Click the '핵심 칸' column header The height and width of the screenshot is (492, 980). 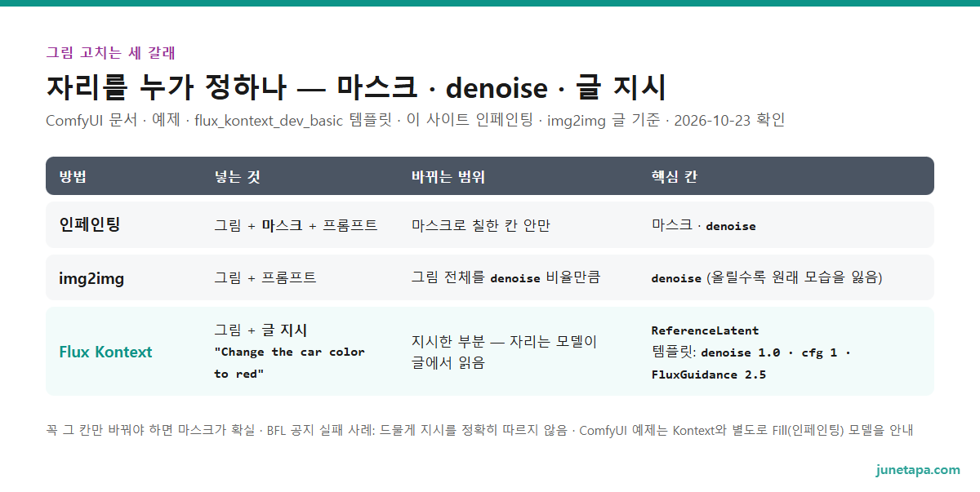click(674, 176)
